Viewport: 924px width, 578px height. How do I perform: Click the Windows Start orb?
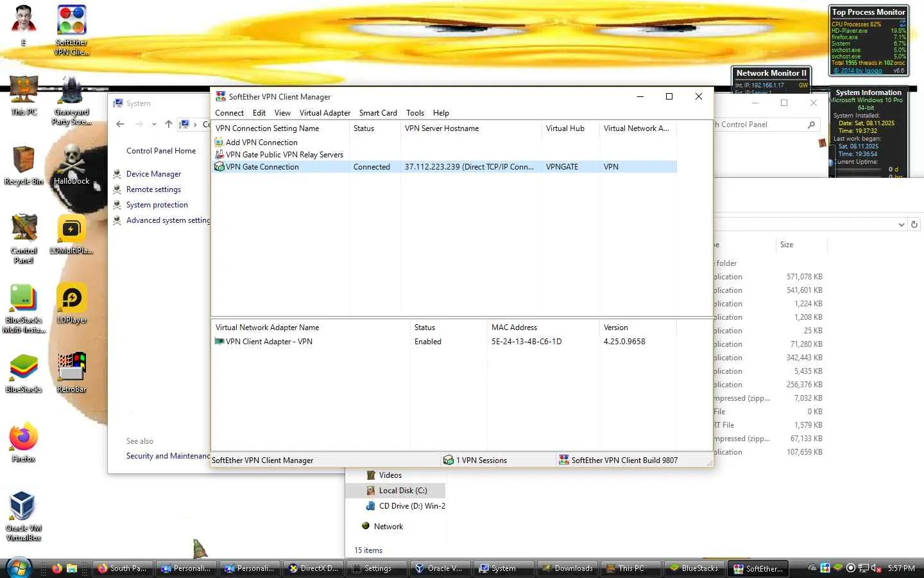[17, 568]
